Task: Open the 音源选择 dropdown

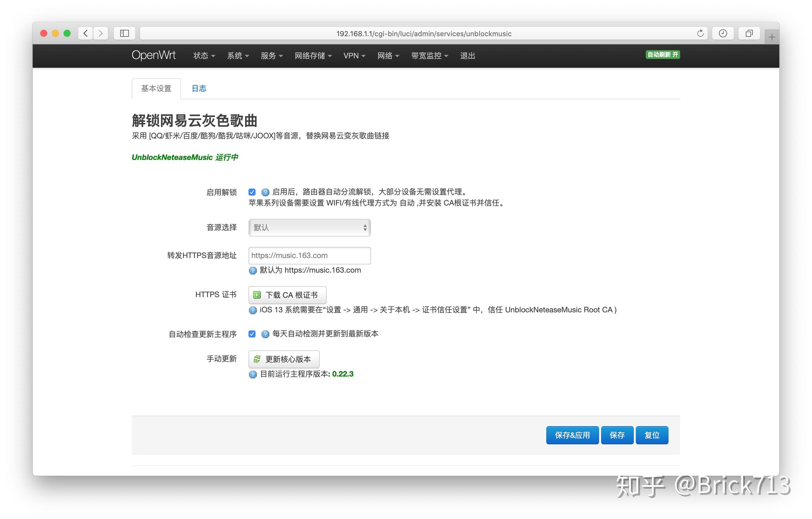Action: 309,227
